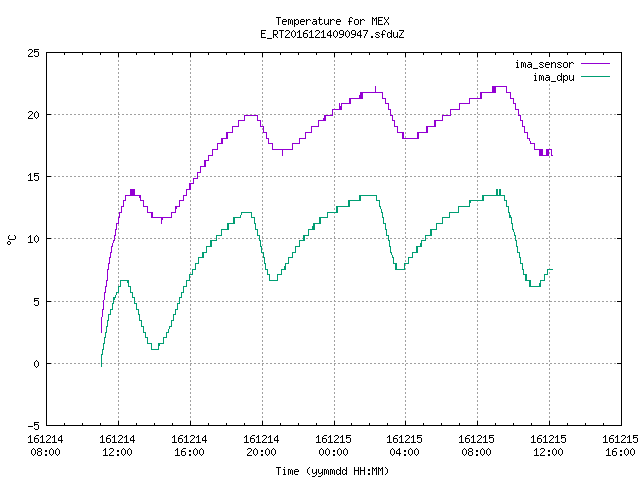Click the purple ima_sensor legend line sample

coord(596,64)
